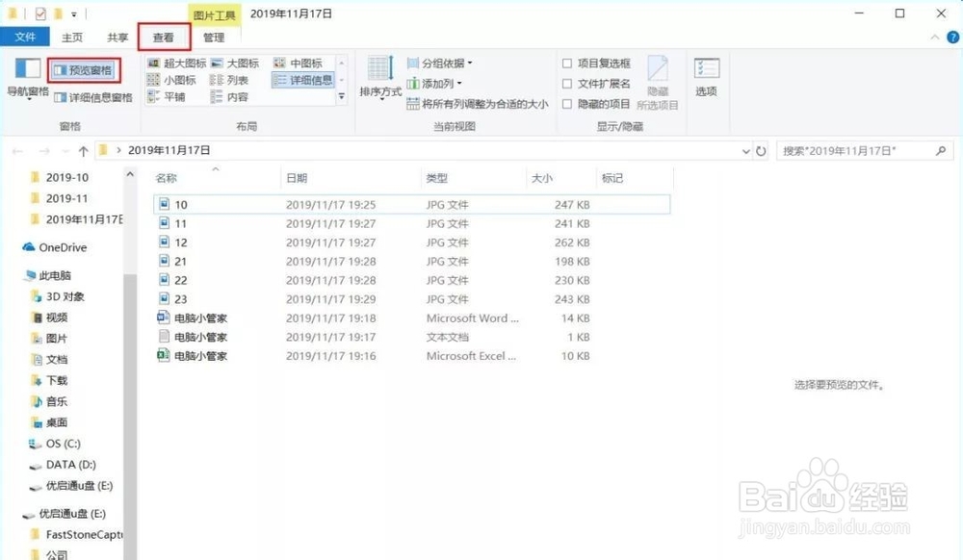
Task: Open the 预览窗格 preview pane
Action: click(x=85, y=69)
